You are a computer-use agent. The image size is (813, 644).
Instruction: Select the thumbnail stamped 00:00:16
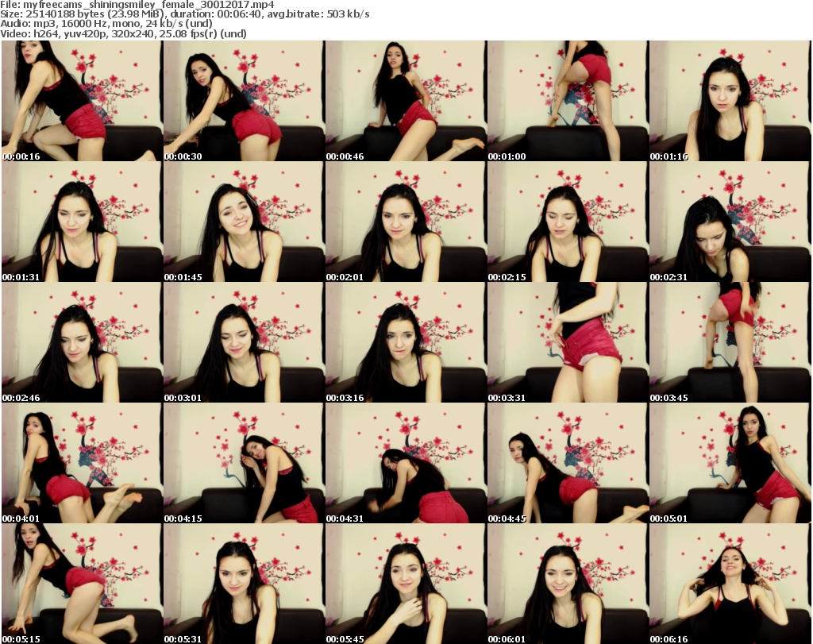[82, 101]
